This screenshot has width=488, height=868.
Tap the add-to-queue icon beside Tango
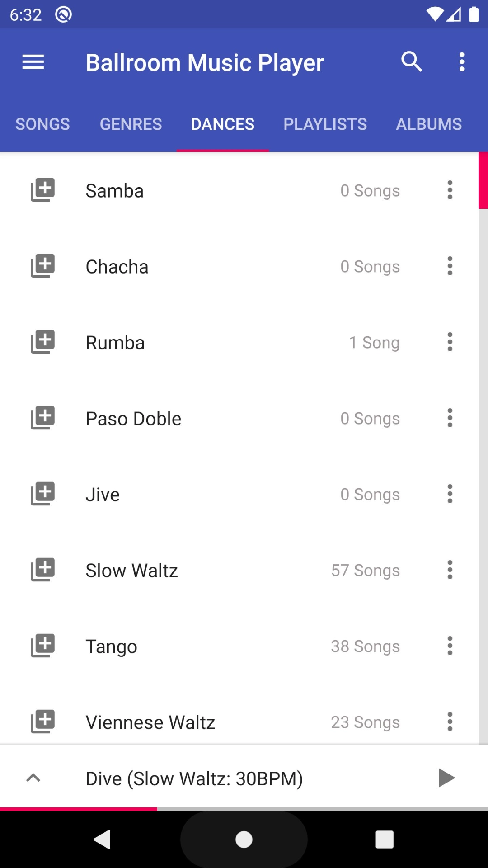point(42,646)
